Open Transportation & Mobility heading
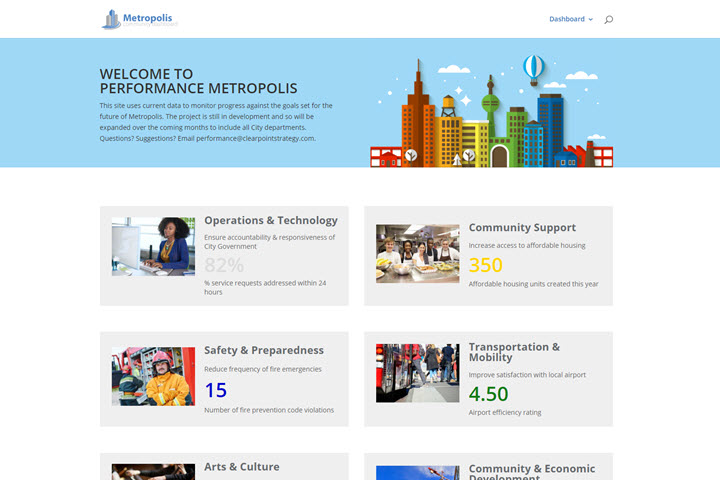The height and width of the screenshot is (480, 720). point(514,352)
